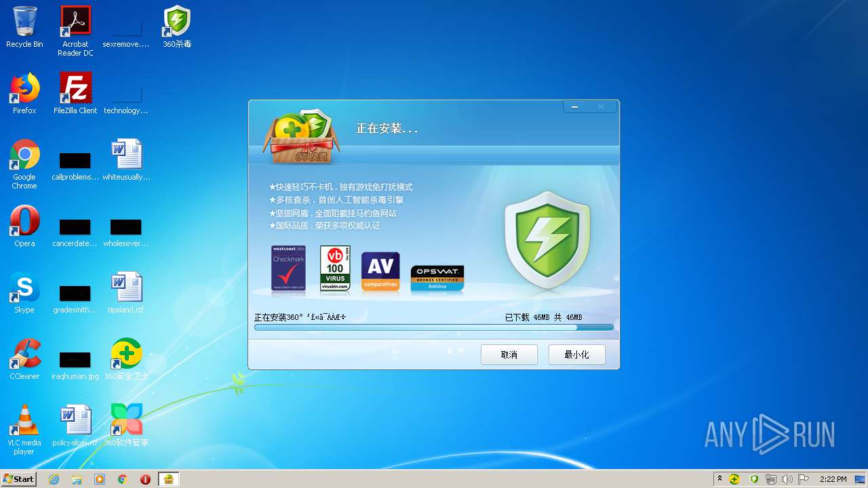Click the 坚固网盾 feature line
This screenshot has width=868, height=488.
(x=333, y=213)
